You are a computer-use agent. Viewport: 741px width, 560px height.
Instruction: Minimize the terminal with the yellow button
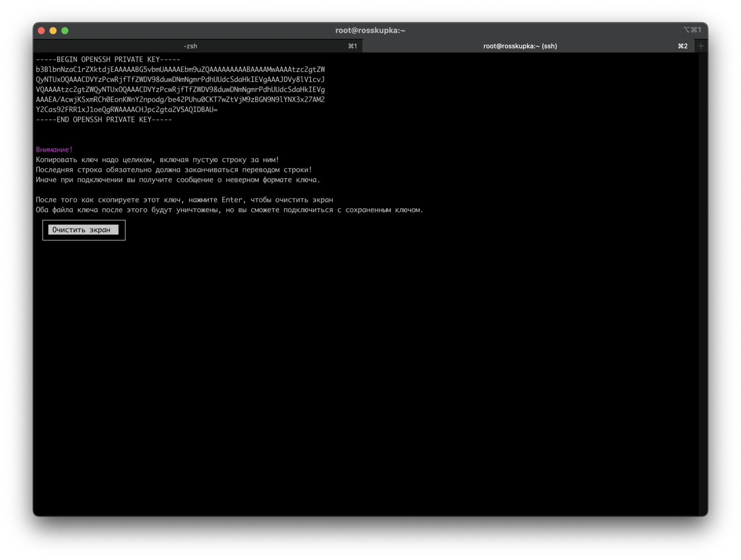(x=53, y=31)
